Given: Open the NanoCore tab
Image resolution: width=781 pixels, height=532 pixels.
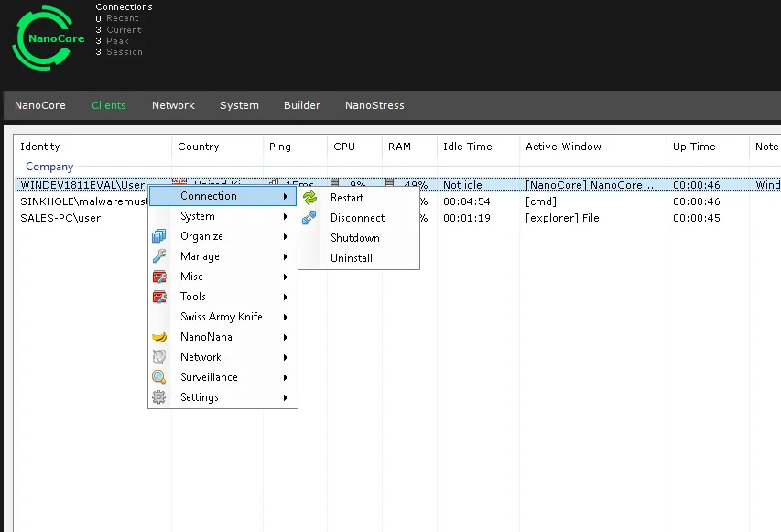Looking at the screenshot, I should [40, 105].
